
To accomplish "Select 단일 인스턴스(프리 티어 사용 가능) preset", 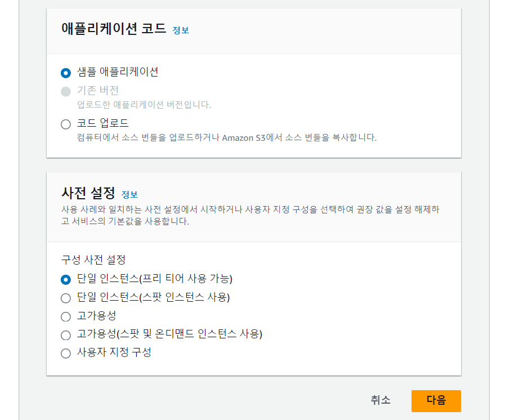I will pos(66,280).
